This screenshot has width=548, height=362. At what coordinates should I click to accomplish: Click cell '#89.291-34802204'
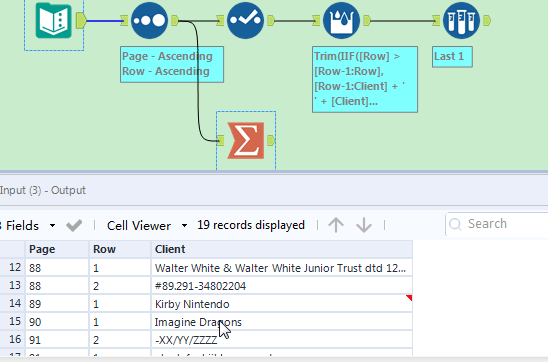pyautogui.click(x=282, y=286)
